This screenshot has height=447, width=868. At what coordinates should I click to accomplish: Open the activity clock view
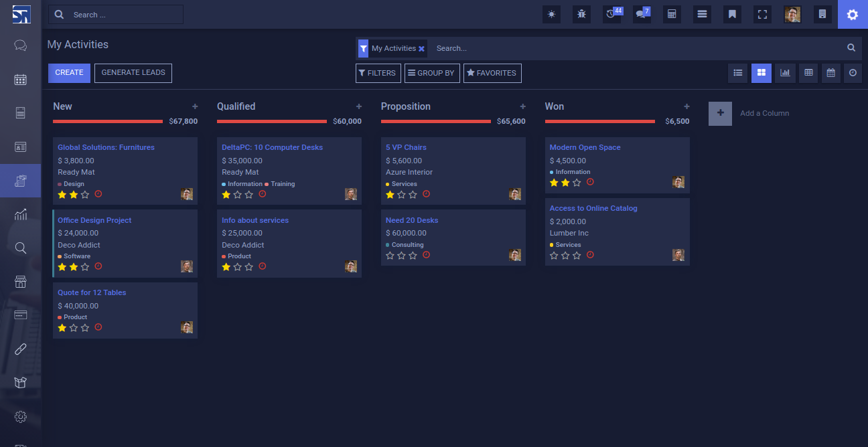tap(853, 73)
